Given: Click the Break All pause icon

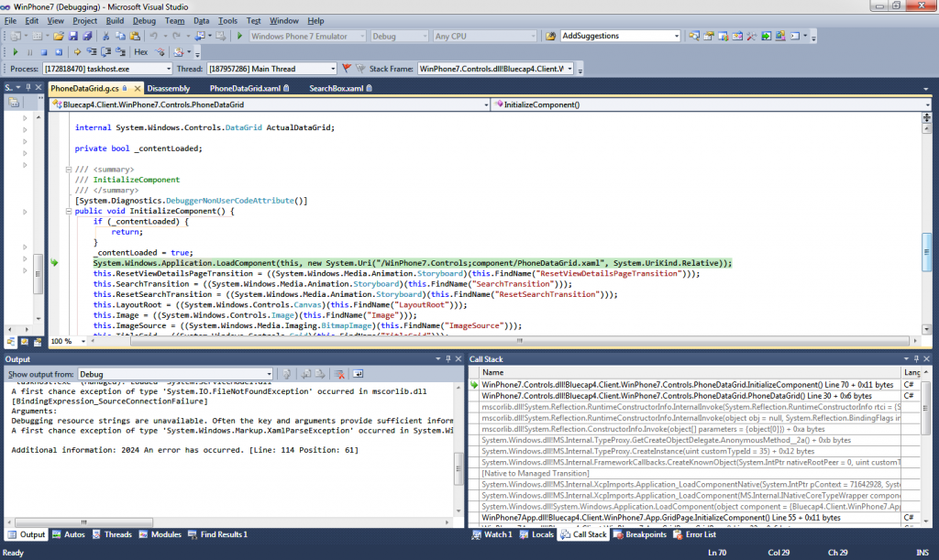Looking at the screenshot, I should pyautogui.click(x=30, y=52).
